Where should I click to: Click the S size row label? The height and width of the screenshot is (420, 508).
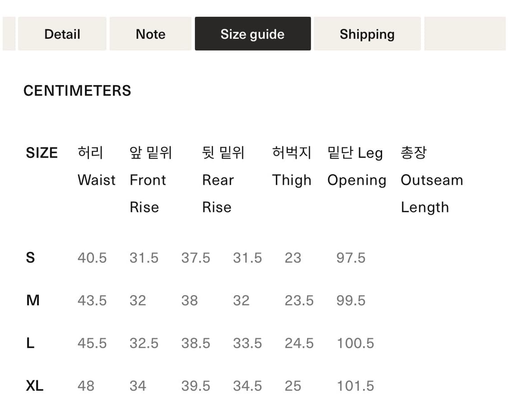(x=30, y=257)
